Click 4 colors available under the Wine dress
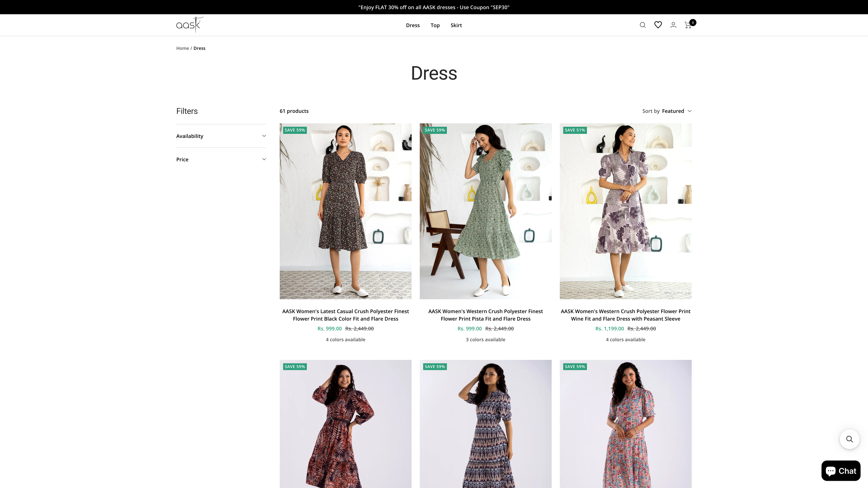Viewport: 868px width, 488px height. click(625, 339)
